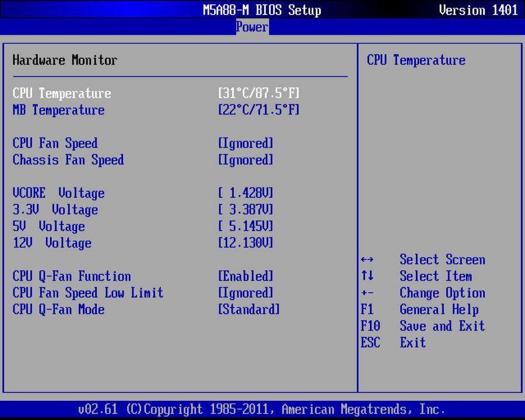
Task: Toggle the CPU Q-Fan Function [Enabled] value
Action: click(246, 276)
